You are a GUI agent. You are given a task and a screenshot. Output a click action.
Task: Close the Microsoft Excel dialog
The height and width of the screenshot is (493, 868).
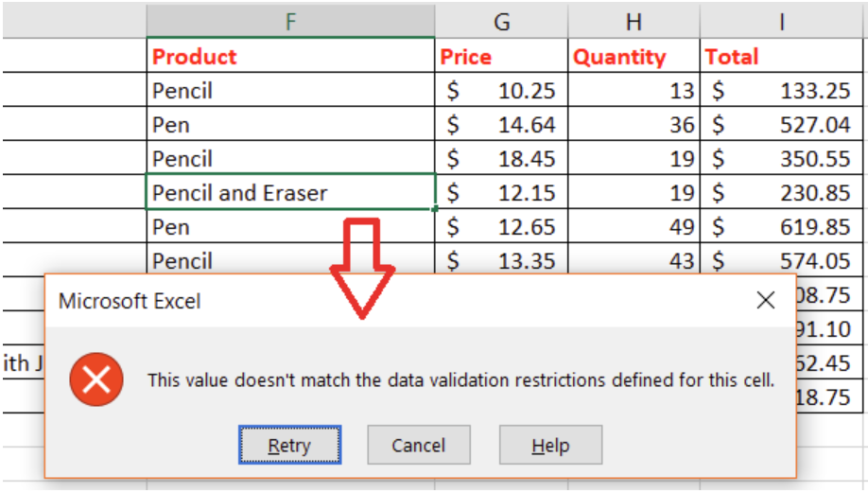pyautogui.click(x=766, y=300)
